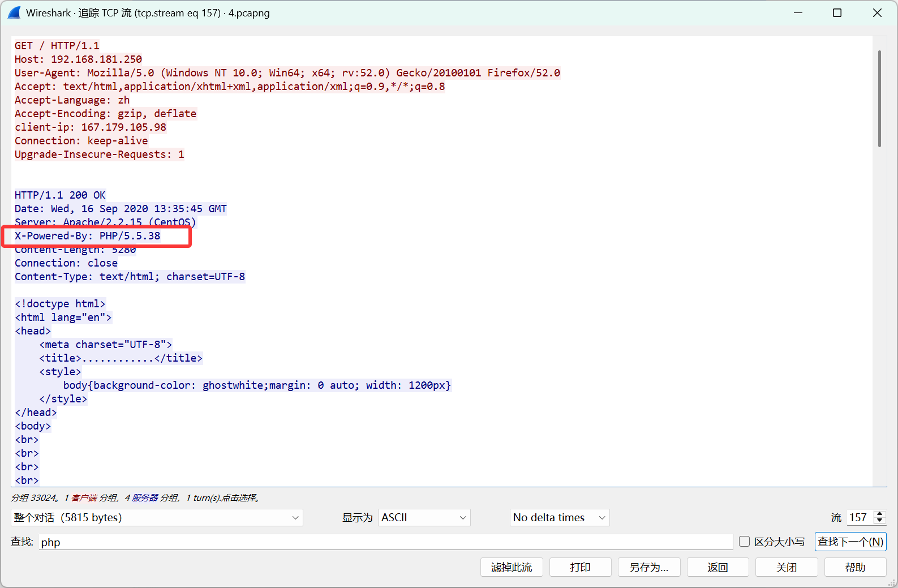Click the stream number field showing 157
The image size is (898, 588).
(859, 517)
